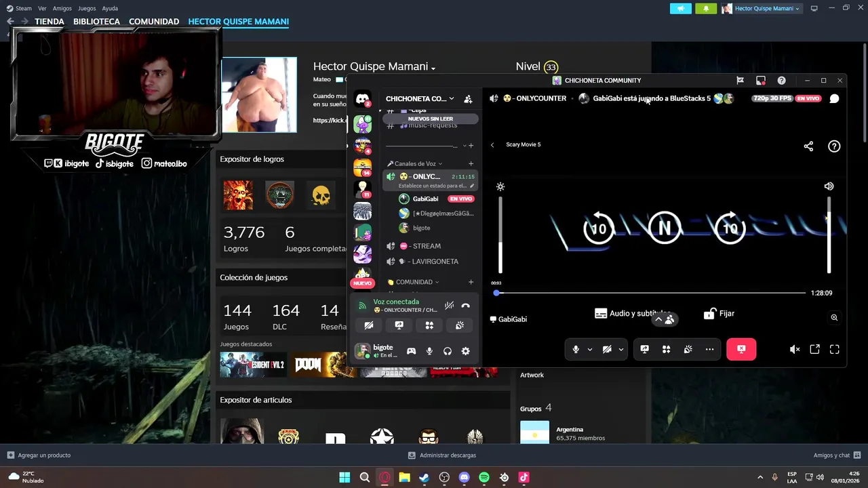Show chat for the voice channel

coord(834,98)
